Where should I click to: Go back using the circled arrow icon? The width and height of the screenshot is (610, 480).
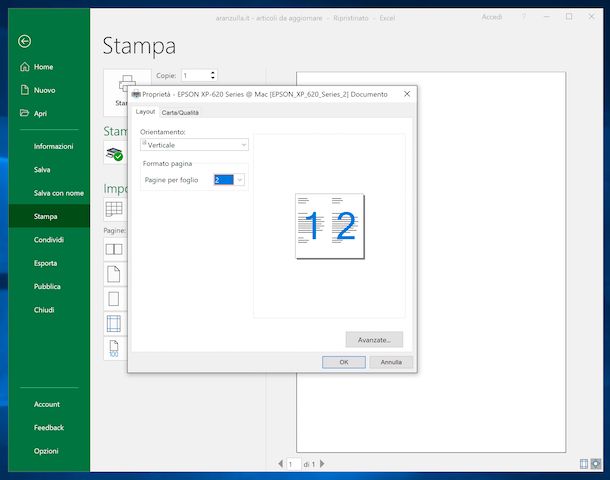tap(25, 41)
